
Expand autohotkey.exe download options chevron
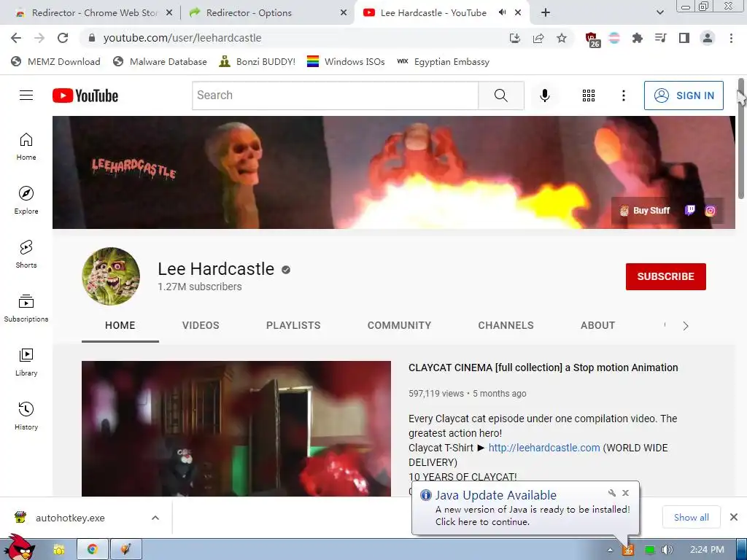point(155,518)
